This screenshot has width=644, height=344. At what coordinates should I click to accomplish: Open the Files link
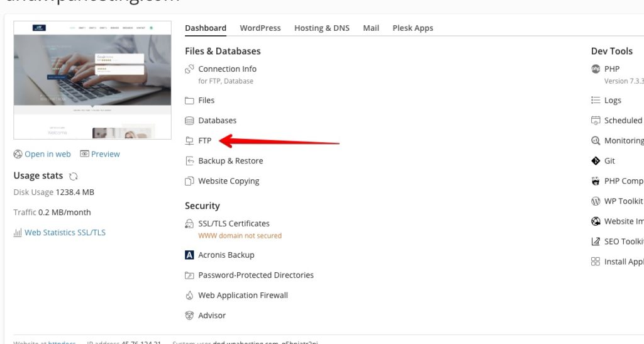206,101
